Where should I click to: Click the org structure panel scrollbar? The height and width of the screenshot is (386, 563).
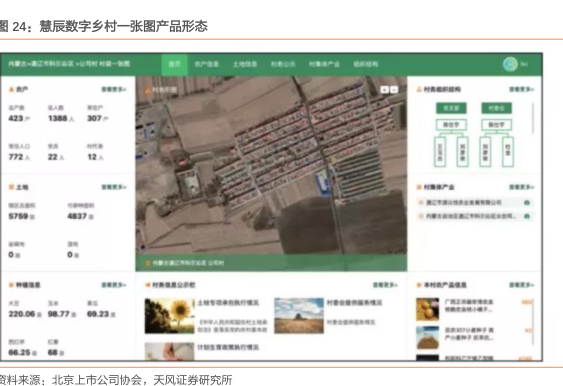click(x=533, y=118)
